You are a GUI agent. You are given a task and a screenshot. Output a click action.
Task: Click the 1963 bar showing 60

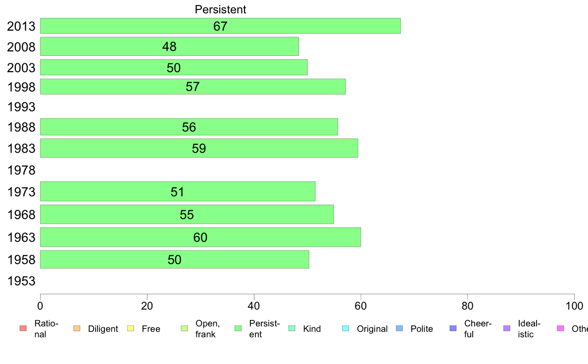pos(200,237)
